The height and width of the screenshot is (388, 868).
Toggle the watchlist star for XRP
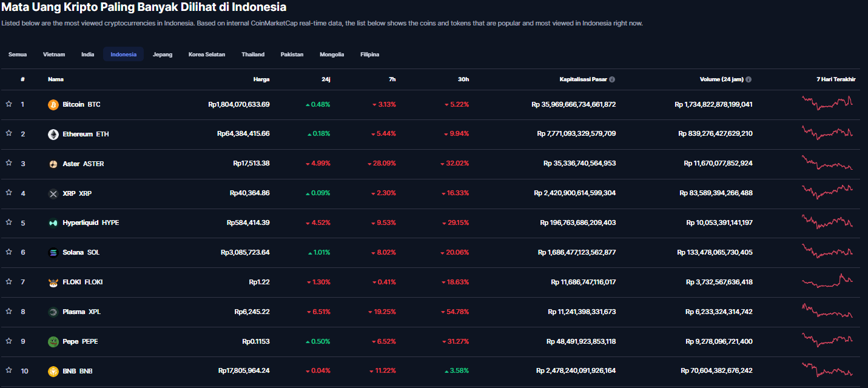[x=9, y=193]
